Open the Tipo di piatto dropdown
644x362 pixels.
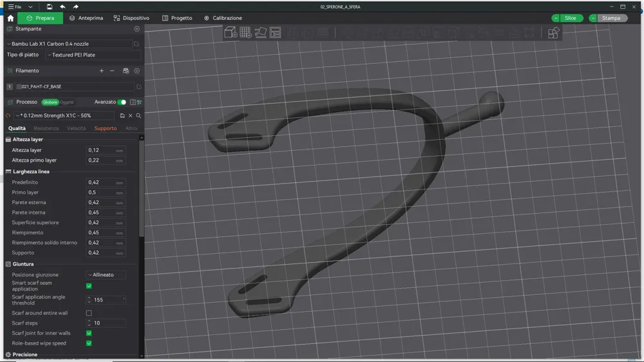(93, 55)
